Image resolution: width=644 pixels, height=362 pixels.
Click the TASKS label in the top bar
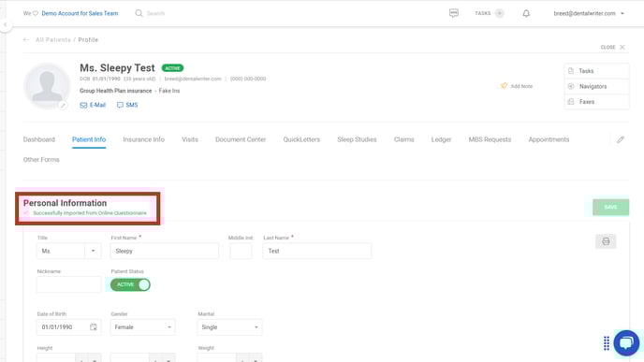coord(483,13)
